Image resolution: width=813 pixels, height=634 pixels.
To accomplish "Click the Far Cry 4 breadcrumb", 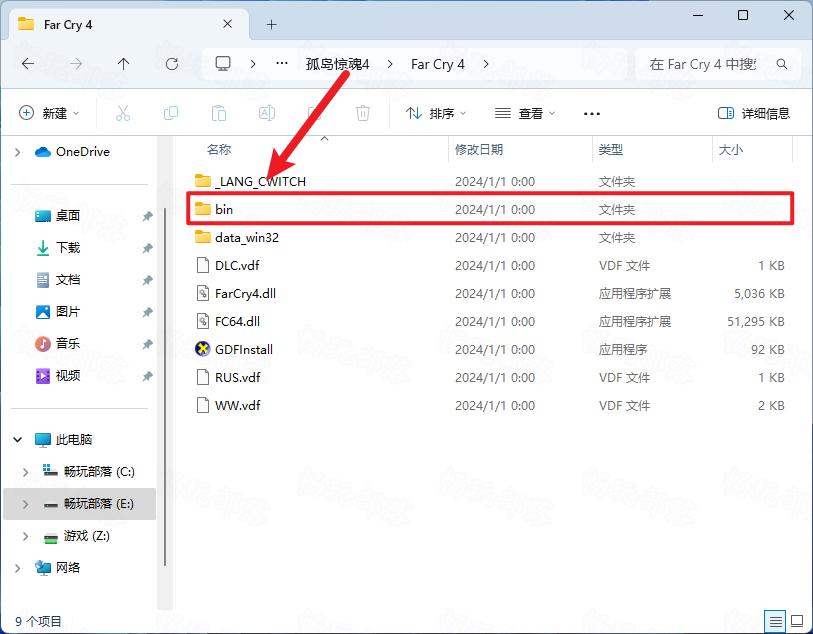I will [438, 64].
